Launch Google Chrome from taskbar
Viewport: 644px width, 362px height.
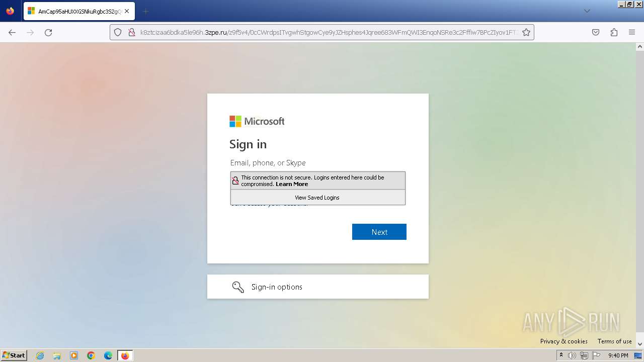coord(91,355)
